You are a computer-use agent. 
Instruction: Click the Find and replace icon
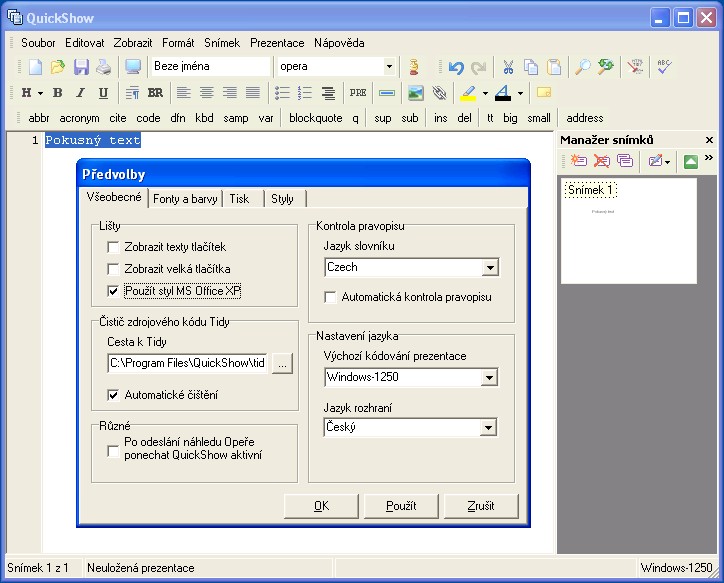pos(605,67)
